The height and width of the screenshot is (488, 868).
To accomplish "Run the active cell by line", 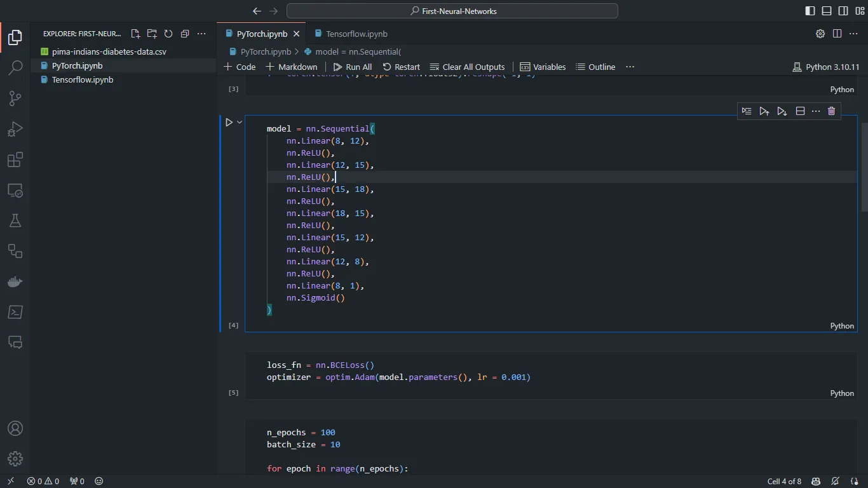I will click(x=747, y=111).
